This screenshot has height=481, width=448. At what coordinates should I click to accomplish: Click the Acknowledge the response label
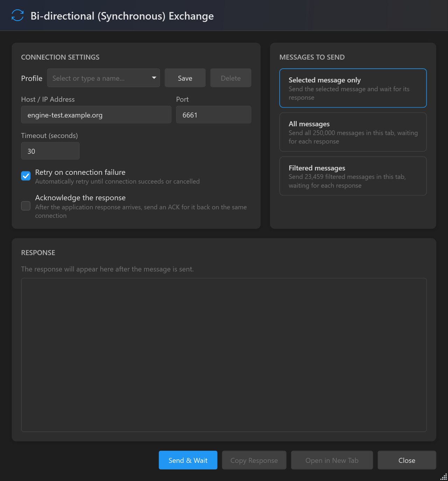click(x=80, y=198)
